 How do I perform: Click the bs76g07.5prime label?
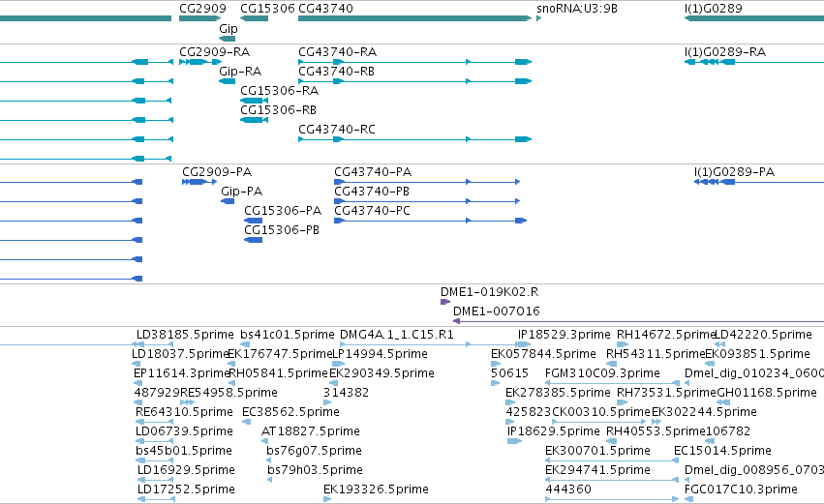[314, 451]
